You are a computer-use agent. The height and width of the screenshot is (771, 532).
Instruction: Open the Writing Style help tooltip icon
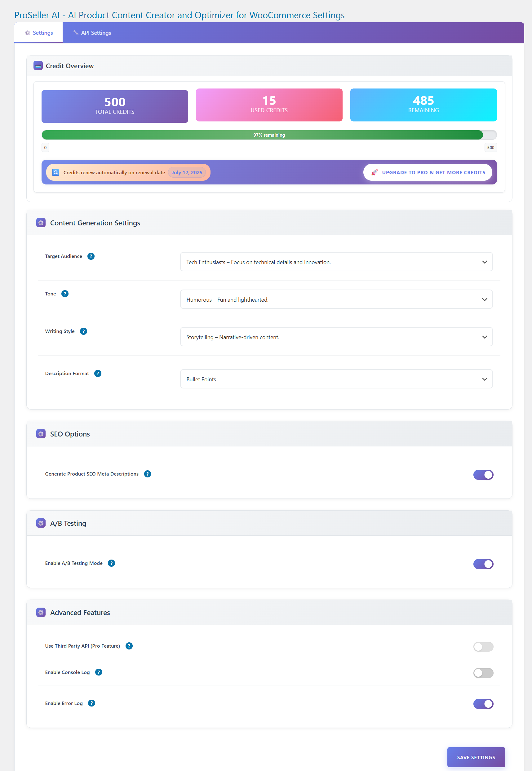pyautogui.click(x=84, y=331)
